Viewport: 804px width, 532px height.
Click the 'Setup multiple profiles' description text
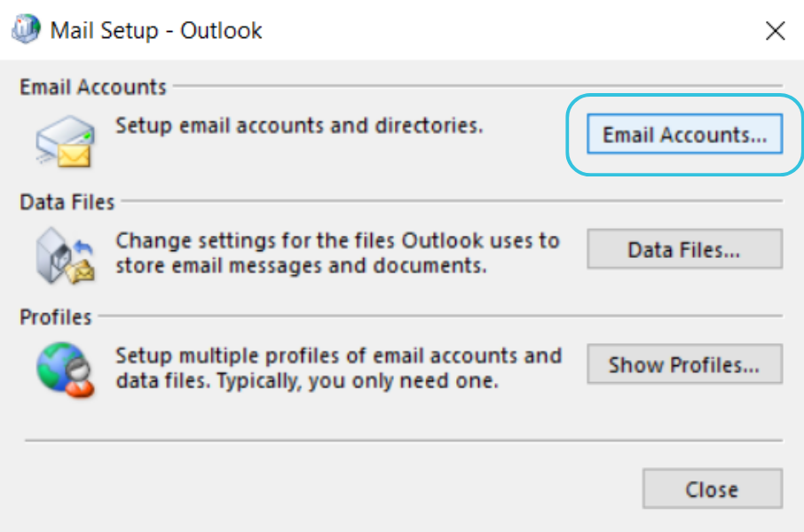click(338, 368)
